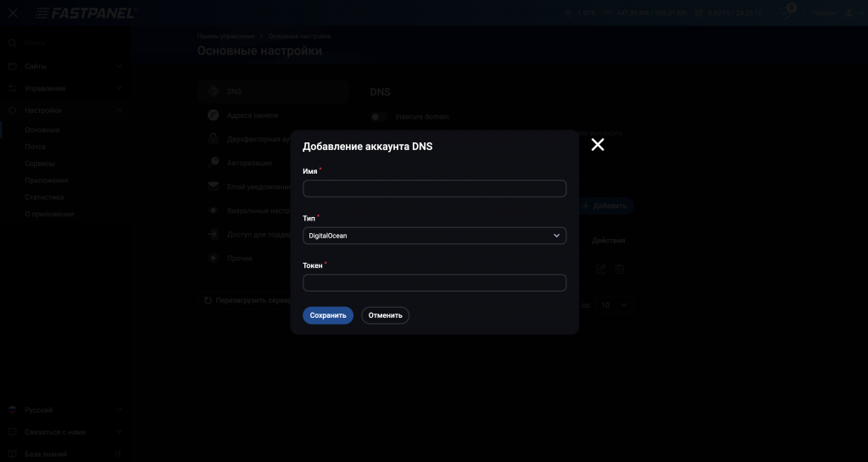Image resolution: width=868 pixels, height=462 pixels.
Task: Click the edit pencil icon in Действия
Action: tap(601, 269)
